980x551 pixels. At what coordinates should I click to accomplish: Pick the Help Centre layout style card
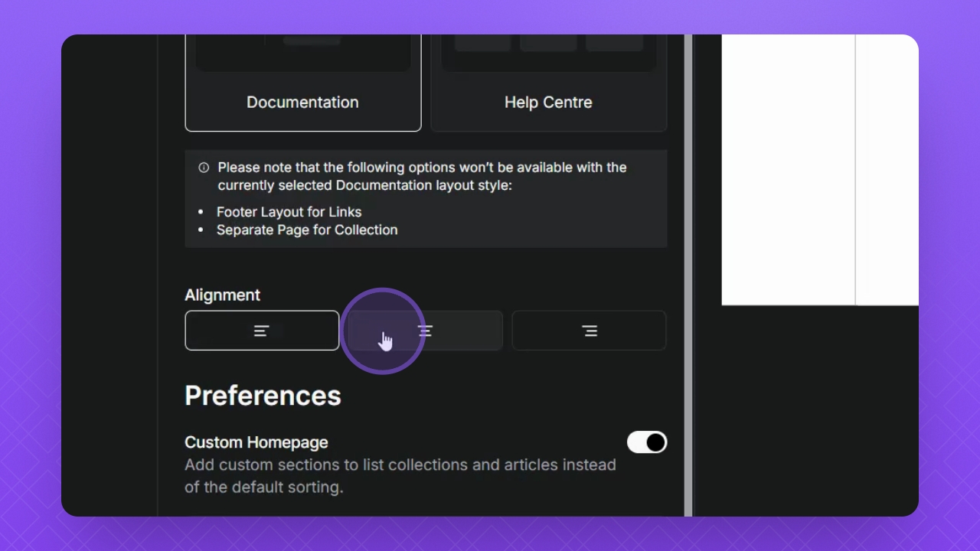point(548,103)
